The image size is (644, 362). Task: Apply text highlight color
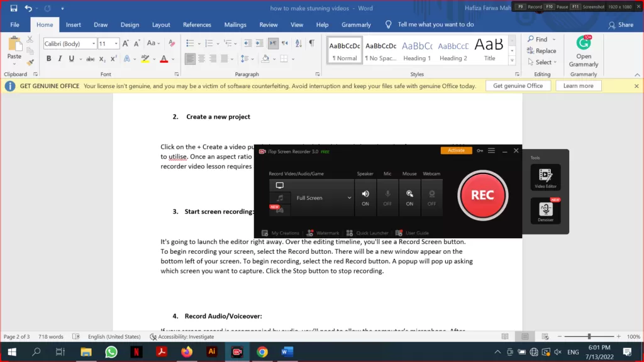(145, 58)
